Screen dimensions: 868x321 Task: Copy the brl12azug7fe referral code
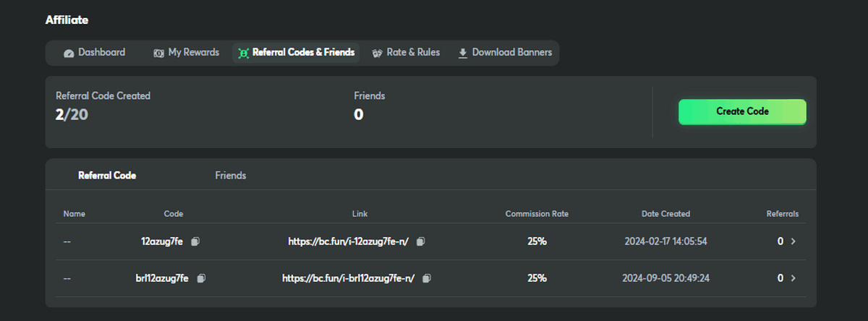click(x=201, y=278)
